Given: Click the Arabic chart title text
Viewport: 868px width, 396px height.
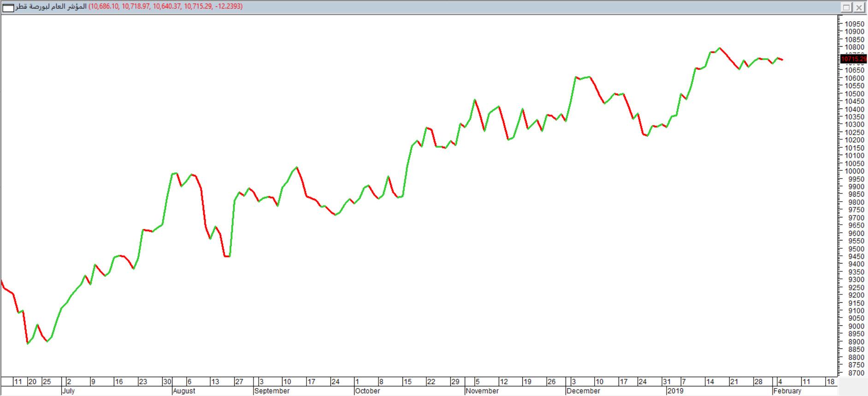Looking at the screenshot, I should (51, 7).
